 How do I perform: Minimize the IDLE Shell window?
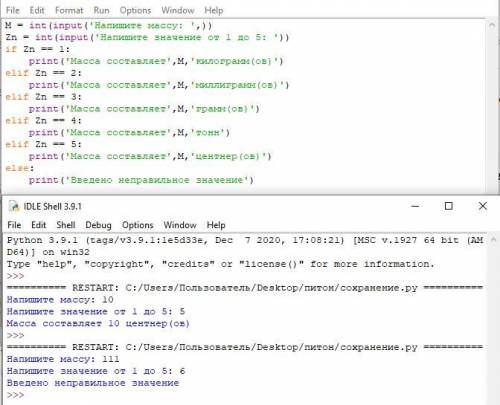tap(415, 206)
